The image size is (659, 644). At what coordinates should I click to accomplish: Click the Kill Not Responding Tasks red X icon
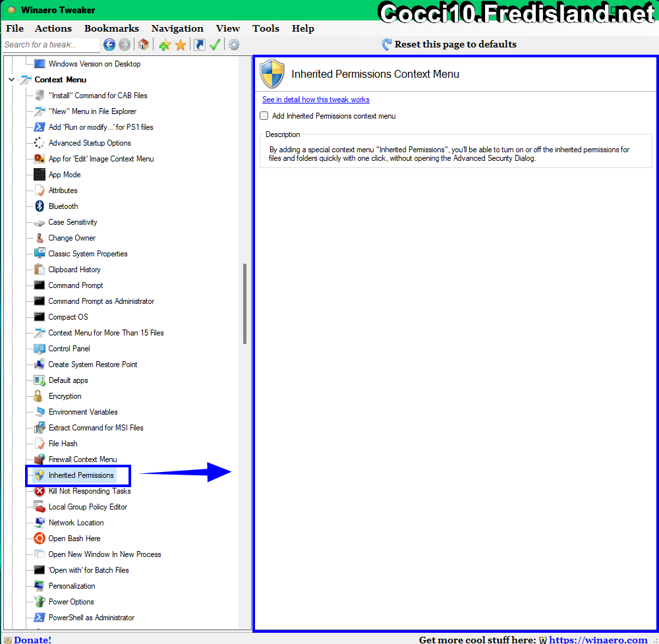point(40,491)
